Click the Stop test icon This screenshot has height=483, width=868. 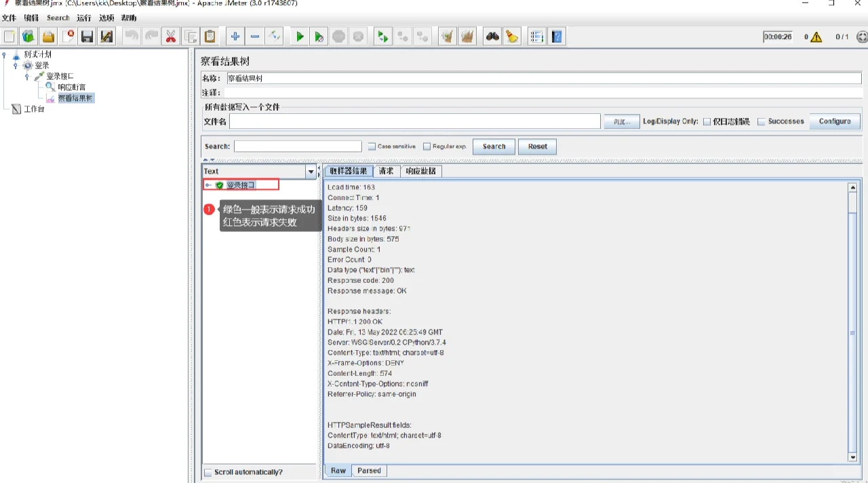click(338, 37)
